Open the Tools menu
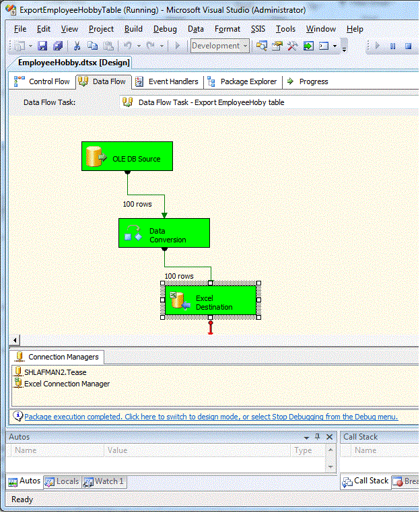This screenshot has height=515, width=420. pyautogui.click(x=285, y=29)
